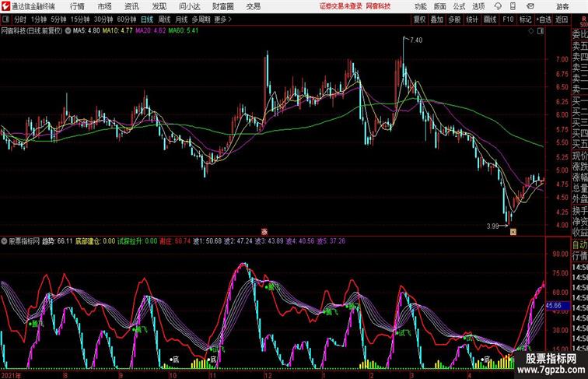Toggle the side panel icon at chart top right
588x379 pixels.
[x=541, y=31]
